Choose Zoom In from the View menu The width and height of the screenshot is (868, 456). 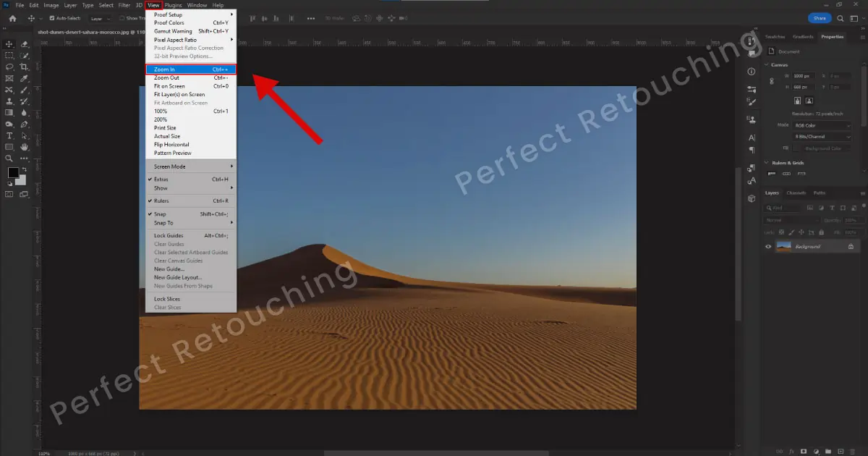click(164, 69)
